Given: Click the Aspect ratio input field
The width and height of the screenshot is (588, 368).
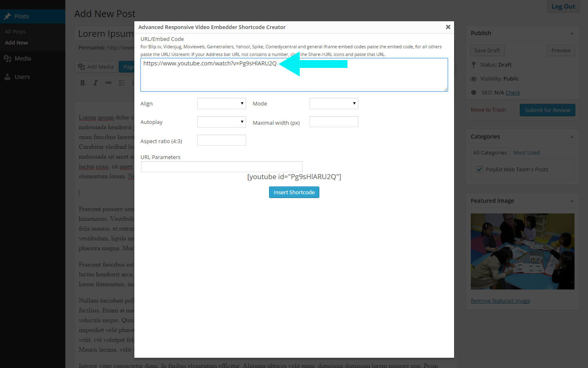Looking at the screenshot, I should (221, 140).
